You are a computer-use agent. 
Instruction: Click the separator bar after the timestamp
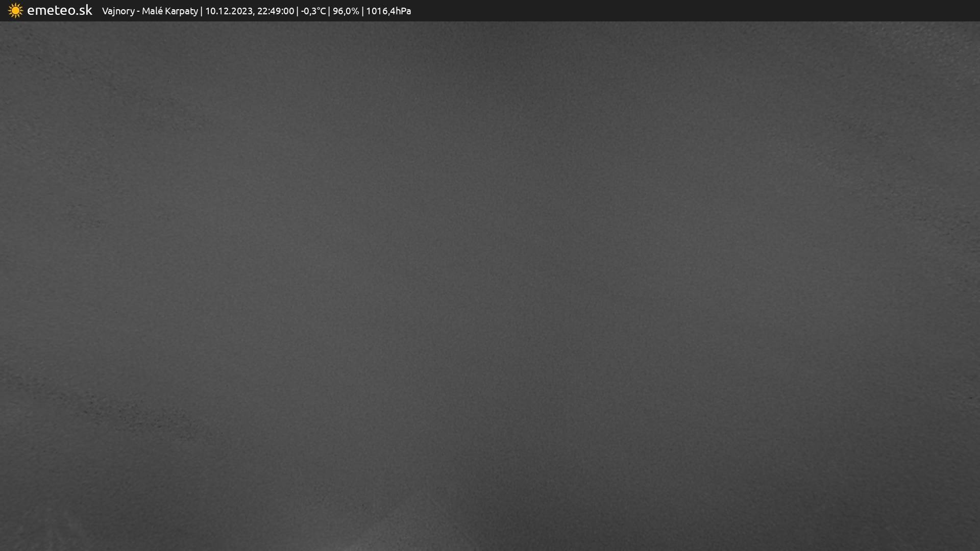[298, 11]
